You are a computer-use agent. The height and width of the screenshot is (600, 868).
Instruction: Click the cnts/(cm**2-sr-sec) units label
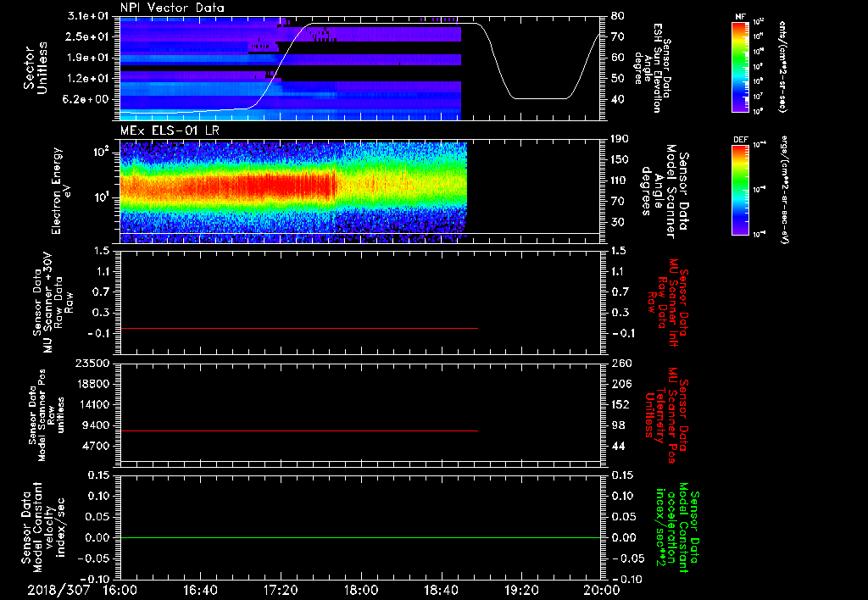click(x=782, y=66)
